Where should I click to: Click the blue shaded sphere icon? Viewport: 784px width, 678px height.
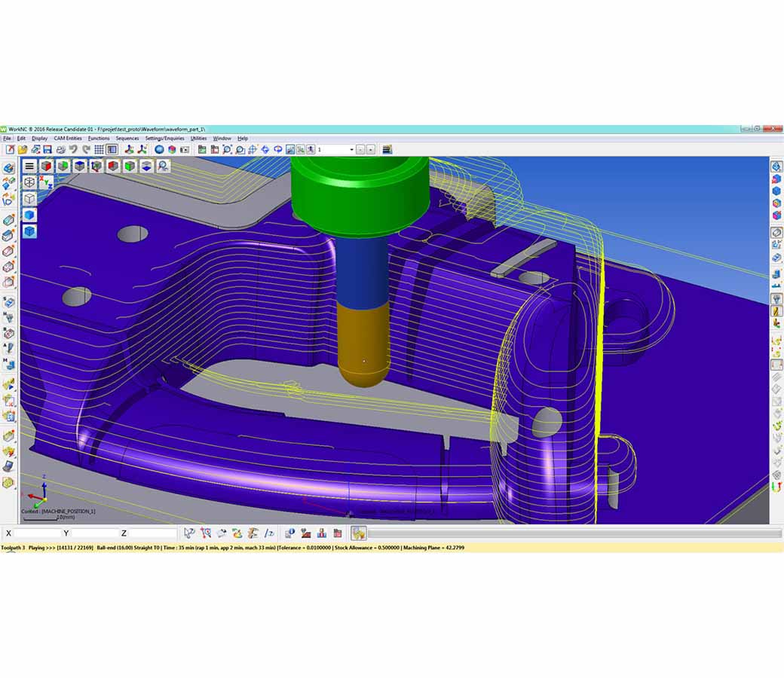click(x=160, y=150)
